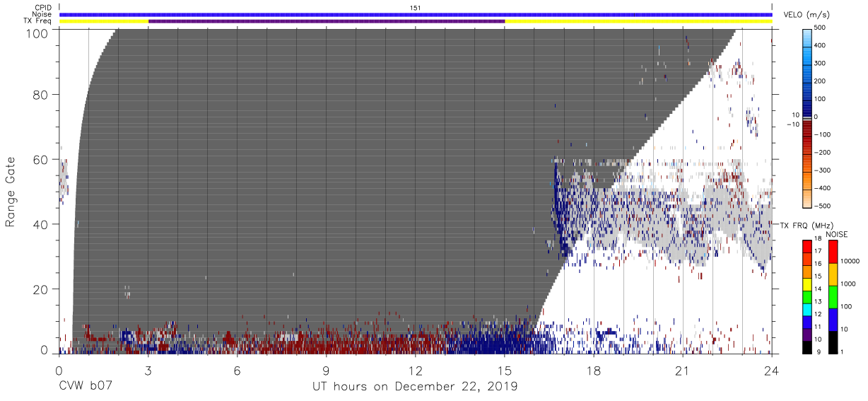Click the range gate 80 tick label
Viewport: 868px width, 401px height.
click(40, 95)
